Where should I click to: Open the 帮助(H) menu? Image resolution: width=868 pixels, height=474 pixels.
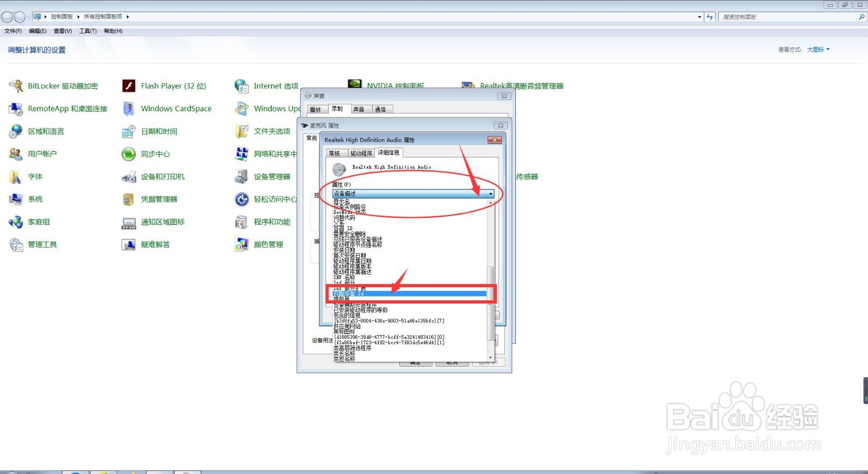click(x=113, y=31)
